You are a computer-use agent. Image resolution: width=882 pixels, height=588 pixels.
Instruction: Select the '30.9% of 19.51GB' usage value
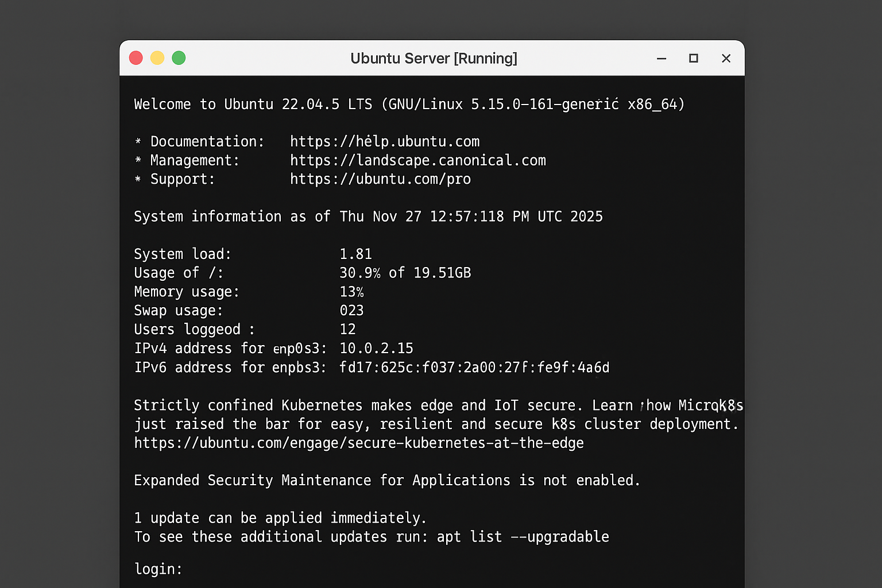[405, 273]
